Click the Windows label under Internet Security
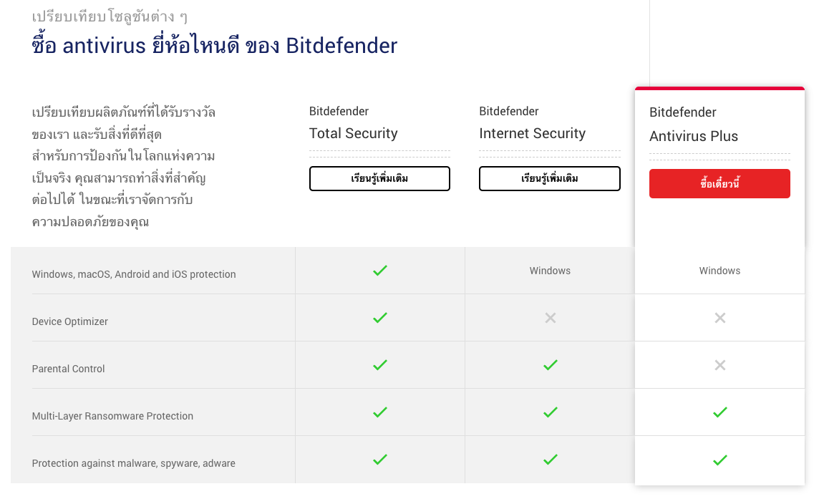This screenshot has height=504, width=819. click(550, 271)
